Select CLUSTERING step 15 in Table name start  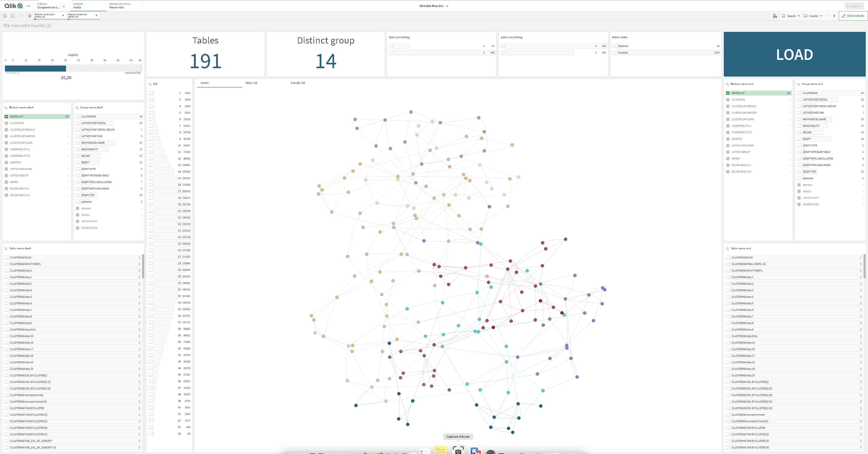point(72,336)
